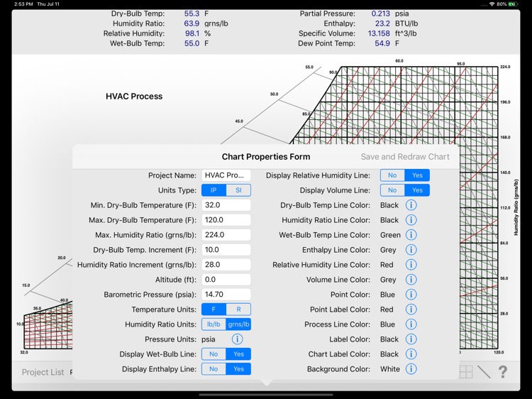Open info for Humidity Ratio Line Color

pyautogui.click(x=411, y=220)
